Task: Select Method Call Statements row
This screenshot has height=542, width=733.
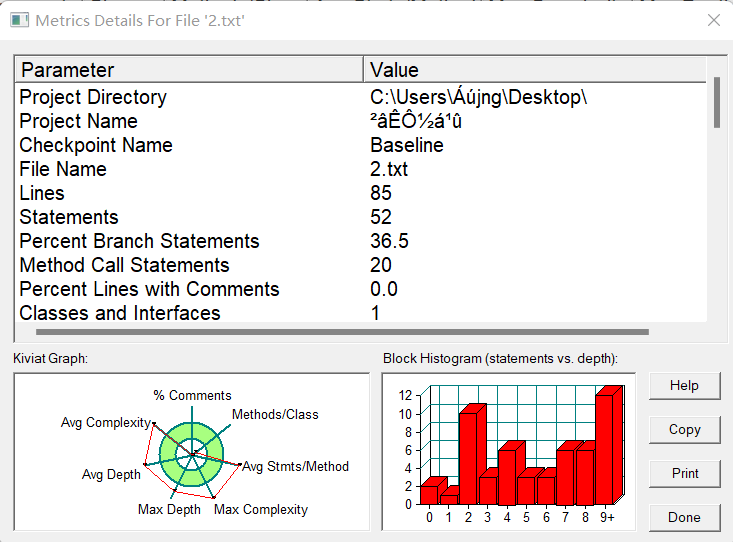Action: point(361,265)
